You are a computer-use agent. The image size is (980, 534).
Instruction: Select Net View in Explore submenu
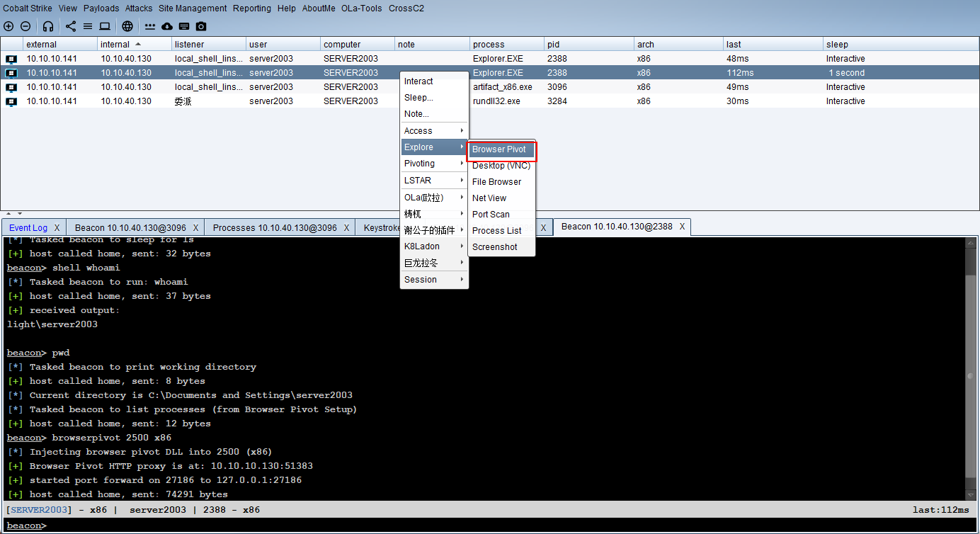click(x=501, y=198)
